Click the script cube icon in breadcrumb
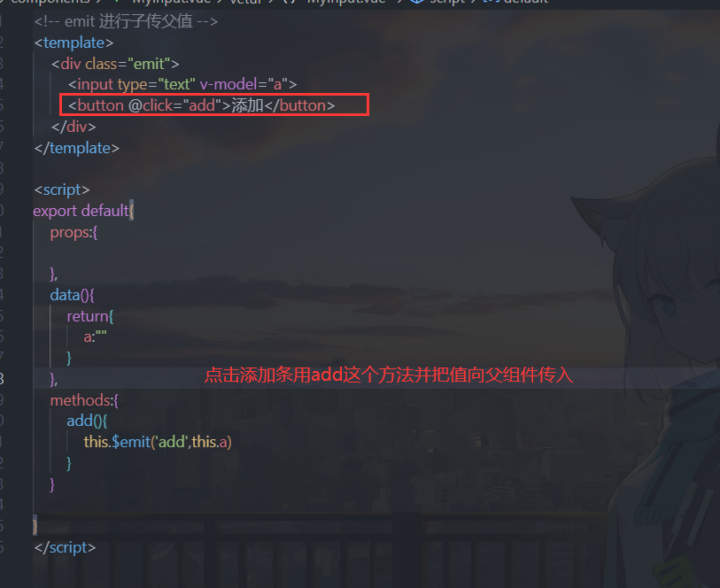 tap(417, 2)
